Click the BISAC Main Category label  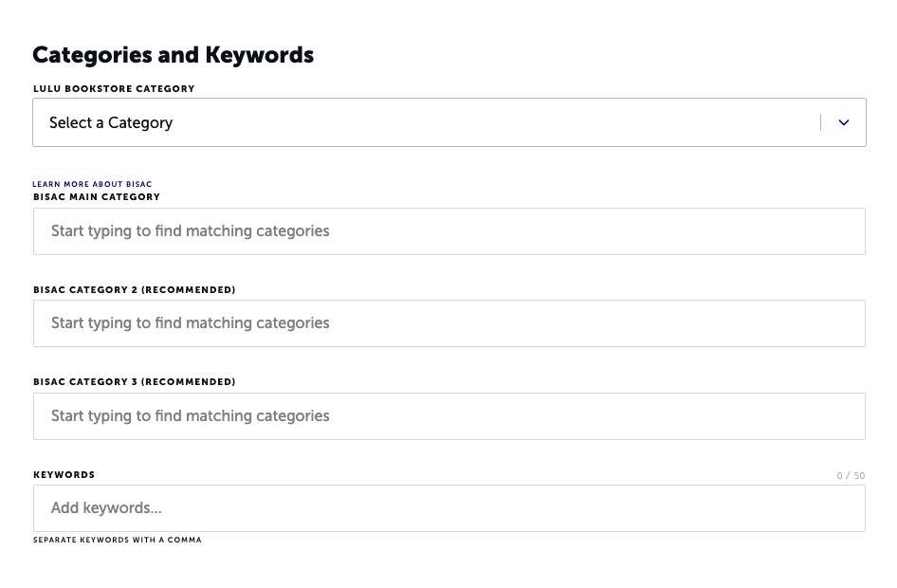97,197
